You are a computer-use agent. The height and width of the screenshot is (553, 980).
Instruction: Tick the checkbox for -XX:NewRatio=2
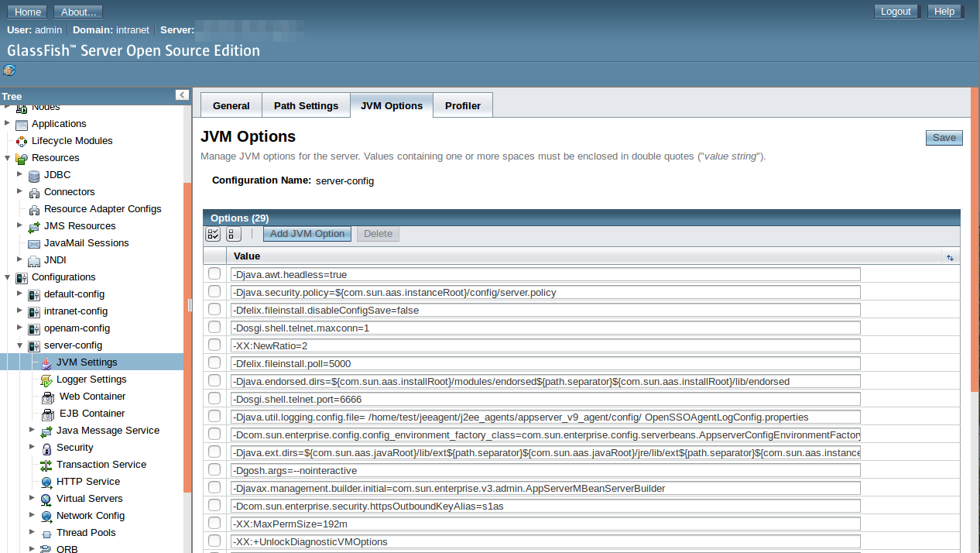(x=214, y=345)
